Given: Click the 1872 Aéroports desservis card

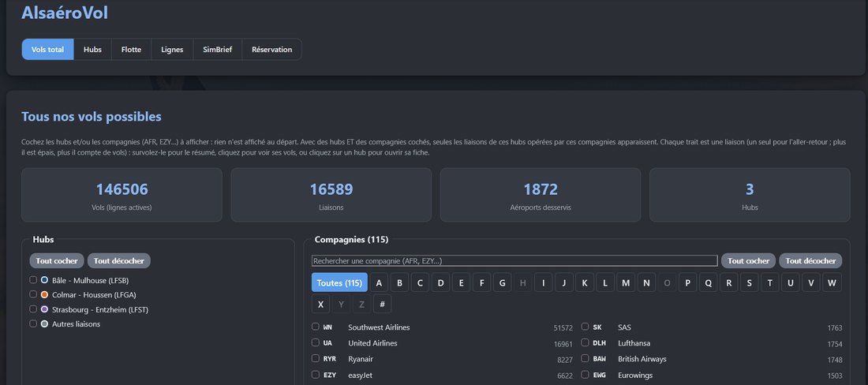Looking at the screenshot, I should click(541, 195).
